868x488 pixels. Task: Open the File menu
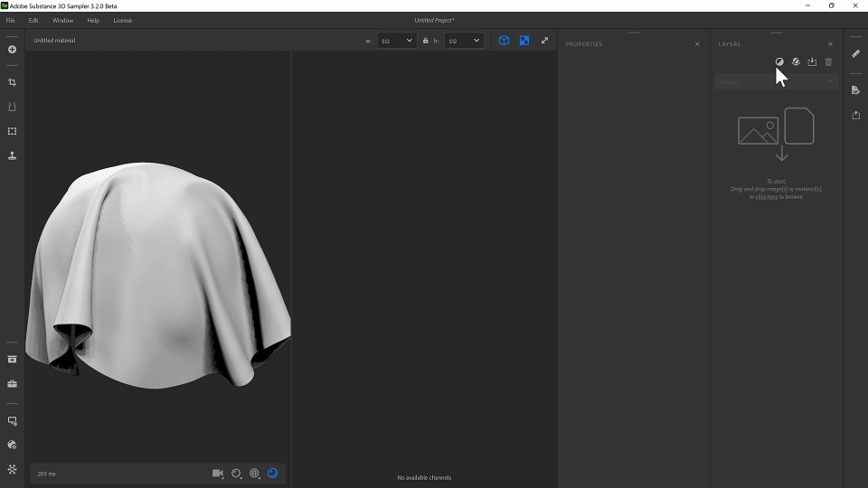[x=11, y=21]
